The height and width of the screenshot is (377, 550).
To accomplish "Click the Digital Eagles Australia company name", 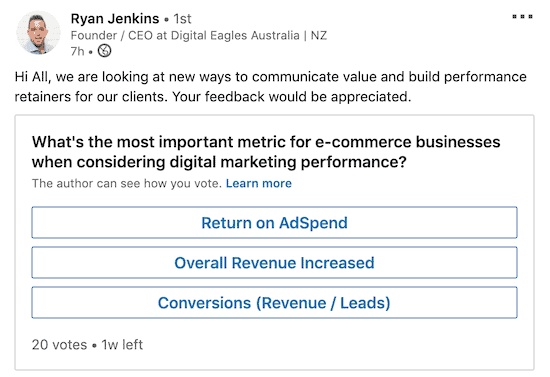I will click(235, 35).
